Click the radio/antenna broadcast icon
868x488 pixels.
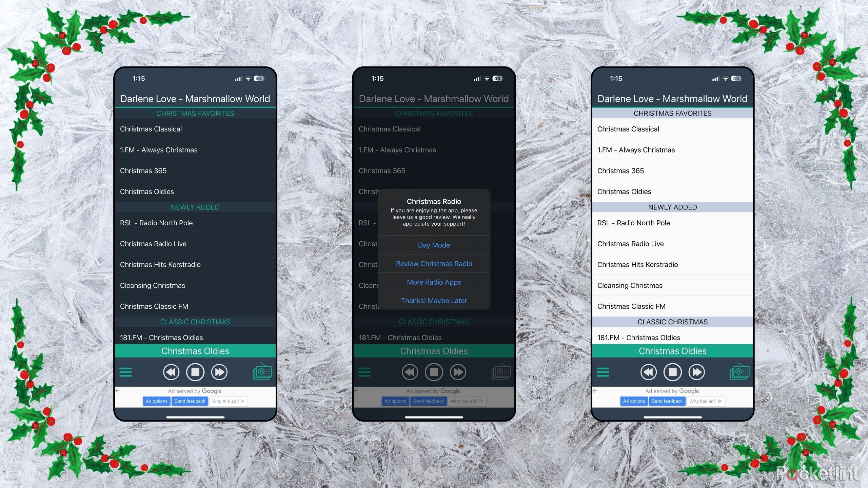263,371
